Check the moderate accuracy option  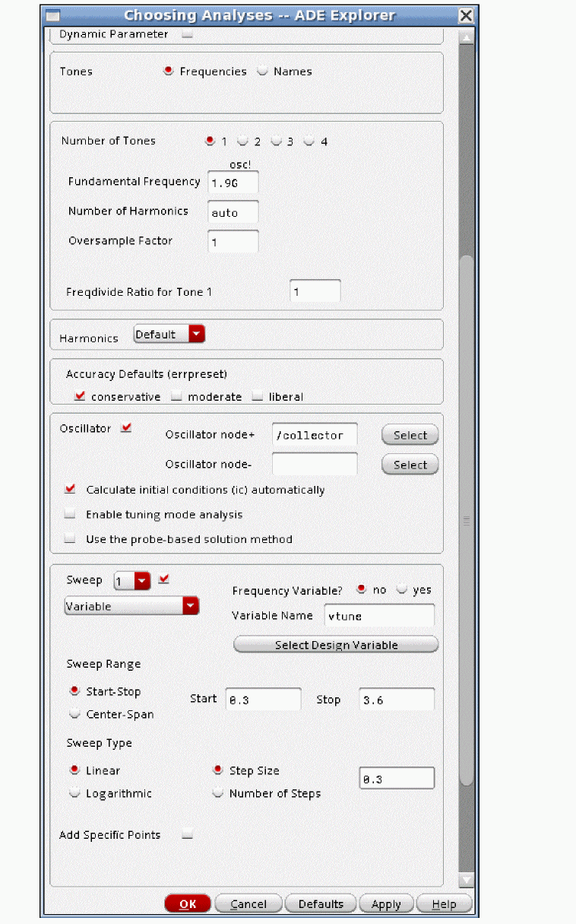click(177, 396)
